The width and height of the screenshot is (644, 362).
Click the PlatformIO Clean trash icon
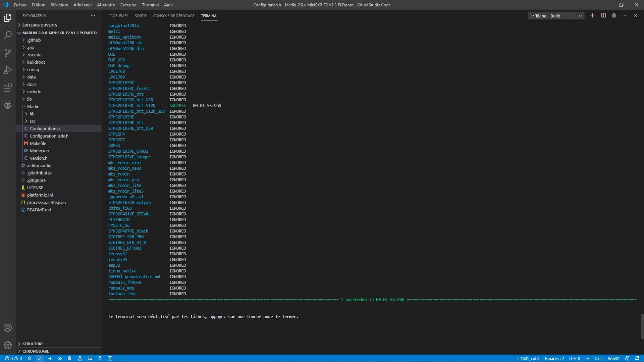coord(70,358)
